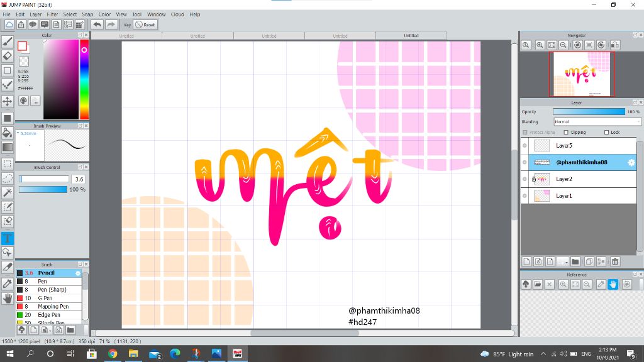This screenshot has height=362, width=644.
Task: Select the Pen (Sharp) brush
Action: tap(49, 290)
